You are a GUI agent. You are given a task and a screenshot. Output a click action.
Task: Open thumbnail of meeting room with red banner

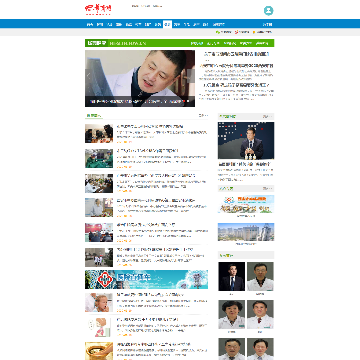coord(99,232)
